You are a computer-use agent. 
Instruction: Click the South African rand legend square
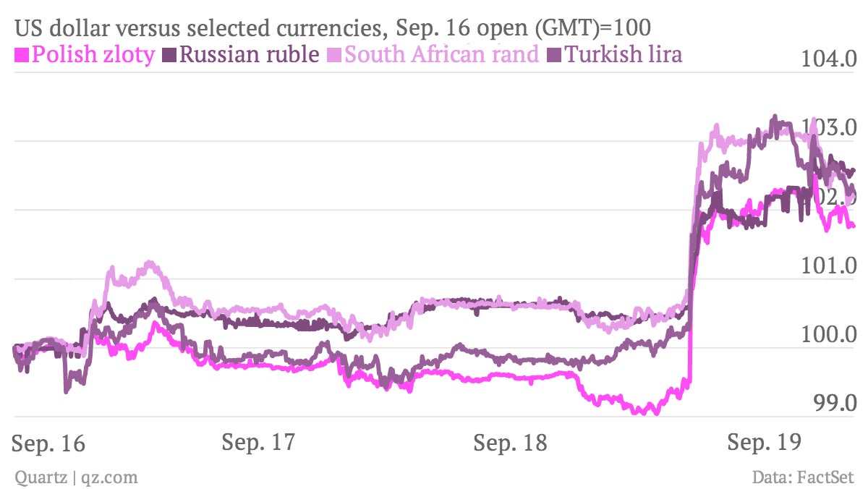333,55
